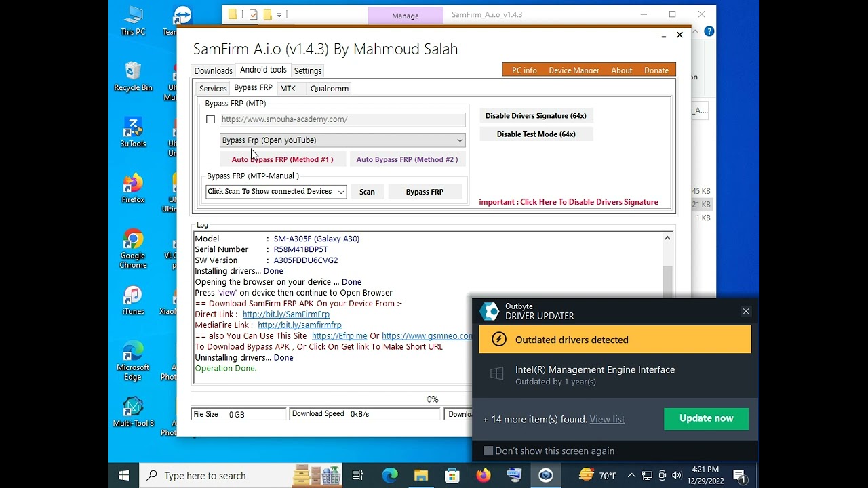868x488 pixels.
Task: Open Explorer quick access toolbar dropdown
Action: tap(279, 14)
